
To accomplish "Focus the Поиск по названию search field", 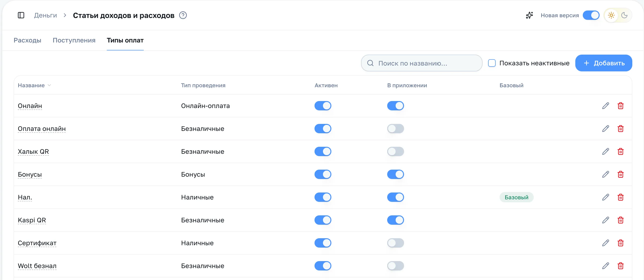I will pos(422,63).
